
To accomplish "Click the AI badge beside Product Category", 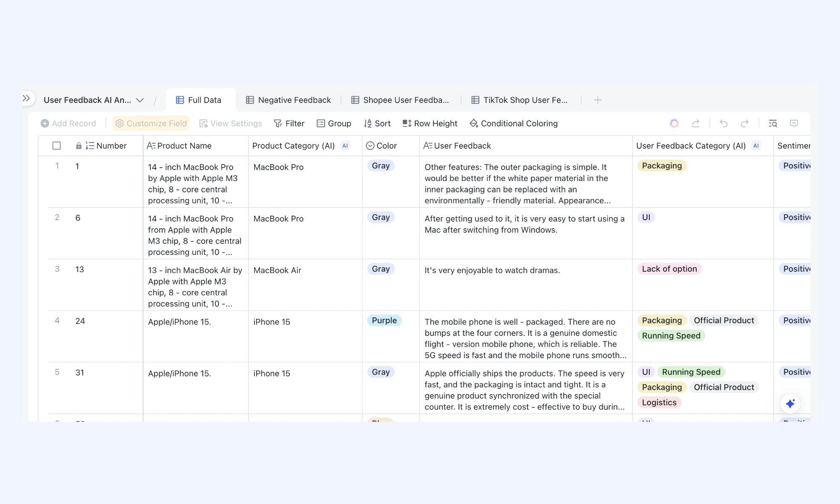I will (x=345, y=146).
